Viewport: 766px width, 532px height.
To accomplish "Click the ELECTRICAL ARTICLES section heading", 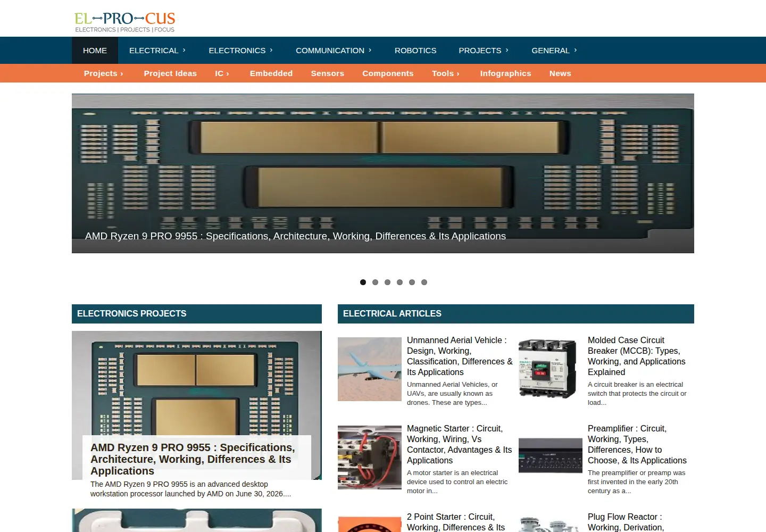I will [516, 314].
